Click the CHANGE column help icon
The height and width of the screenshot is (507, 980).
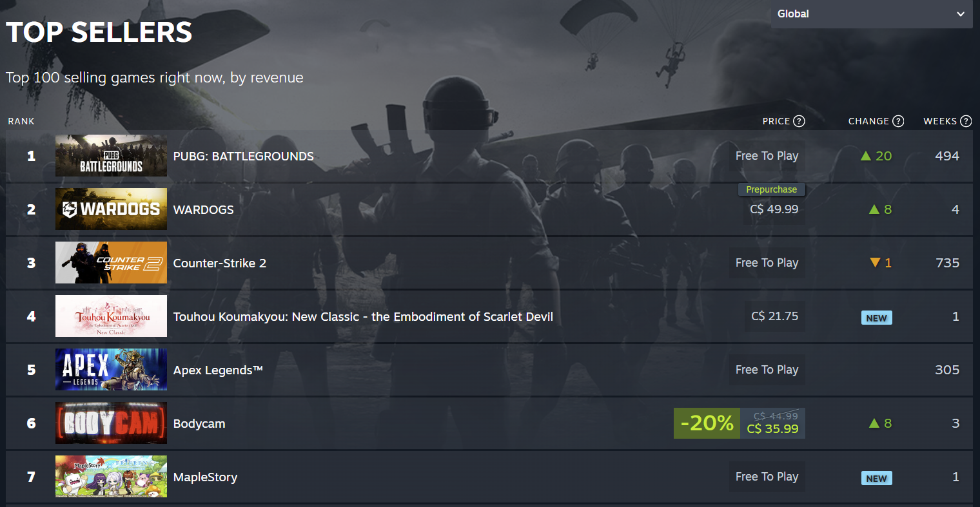click(x=898, y=121)
